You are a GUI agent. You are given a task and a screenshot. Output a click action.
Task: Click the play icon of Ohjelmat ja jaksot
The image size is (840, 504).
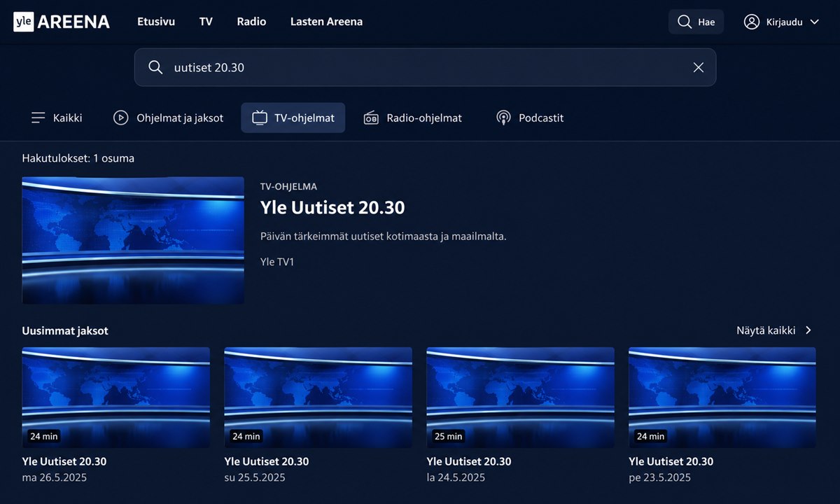(121, 118)
